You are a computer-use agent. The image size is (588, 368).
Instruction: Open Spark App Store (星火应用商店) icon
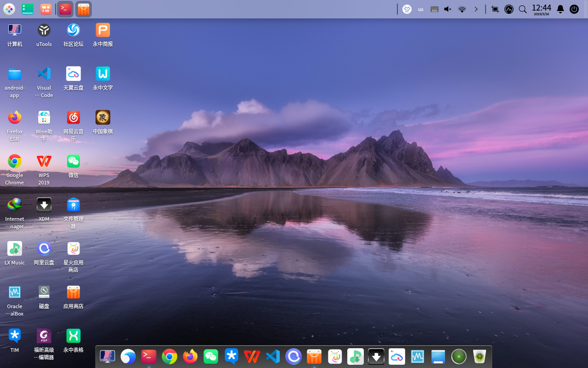point(73,249)
